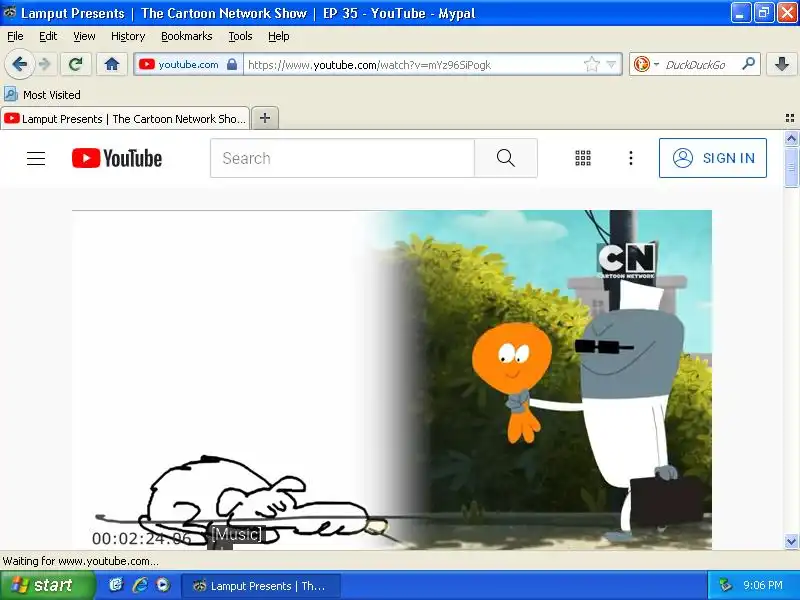Click the page scrollbar up arrow
The width and height of the screenshot is (800, 600).
791,138
